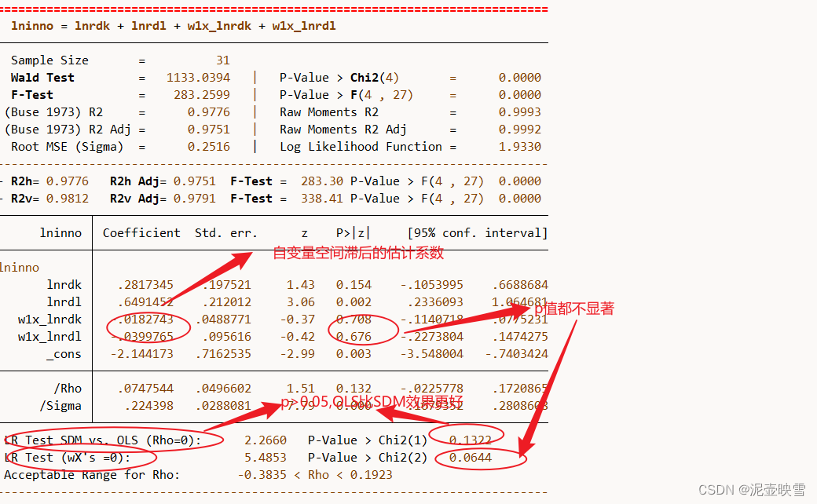Select the Acceptable Range for Rho label
817x504 pixels.
(92, 475)
